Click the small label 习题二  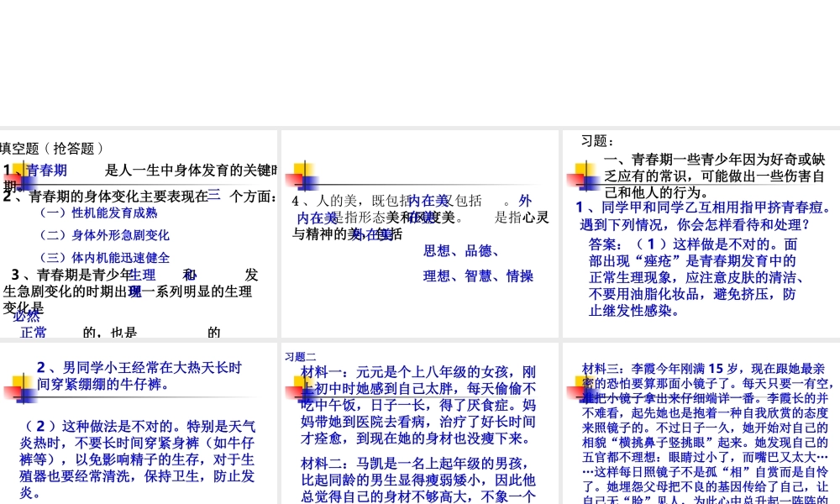(301, 357)
